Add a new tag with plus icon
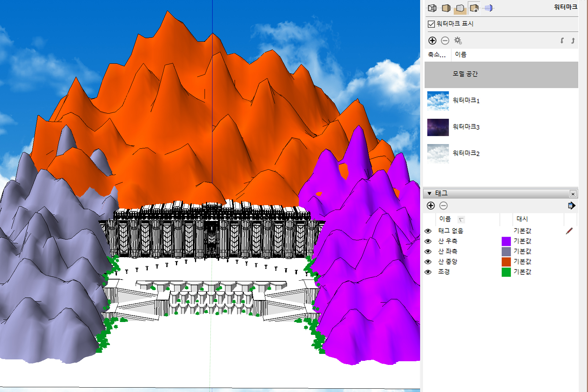Image resolution: width=588 pixels, height=392 pixels. click(431, 206)
